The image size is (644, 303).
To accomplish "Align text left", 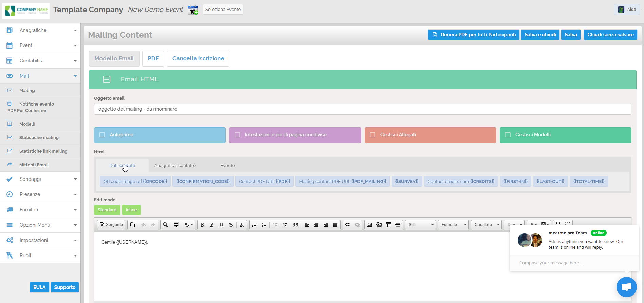I will coord(307,225).
